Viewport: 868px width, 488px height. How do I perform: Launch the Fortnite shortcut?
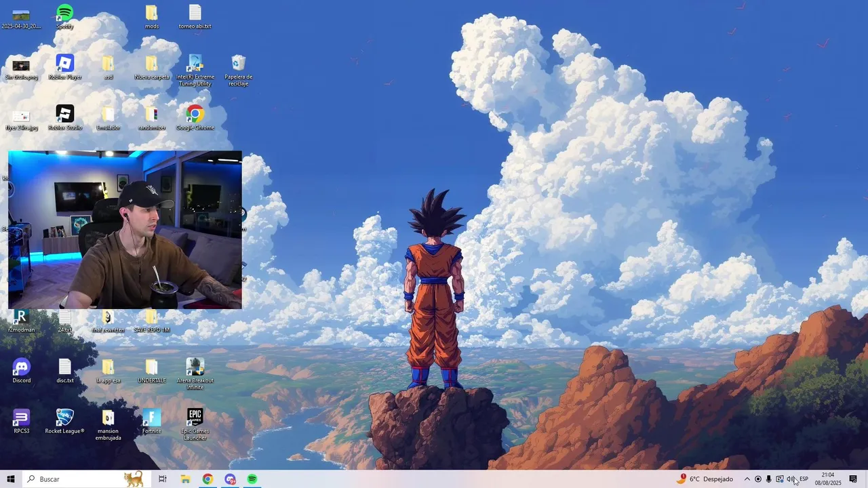point(151,422)
